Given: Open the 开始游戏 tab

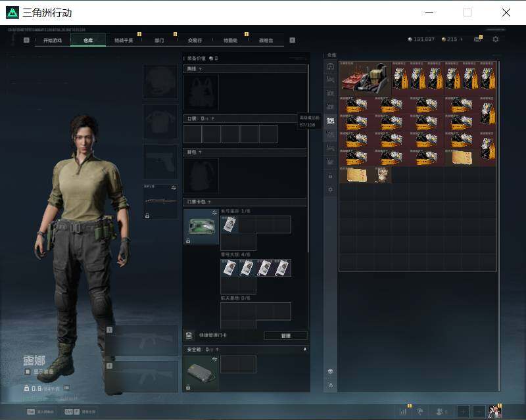Looking at the screenshot, I should click(53, 40).
